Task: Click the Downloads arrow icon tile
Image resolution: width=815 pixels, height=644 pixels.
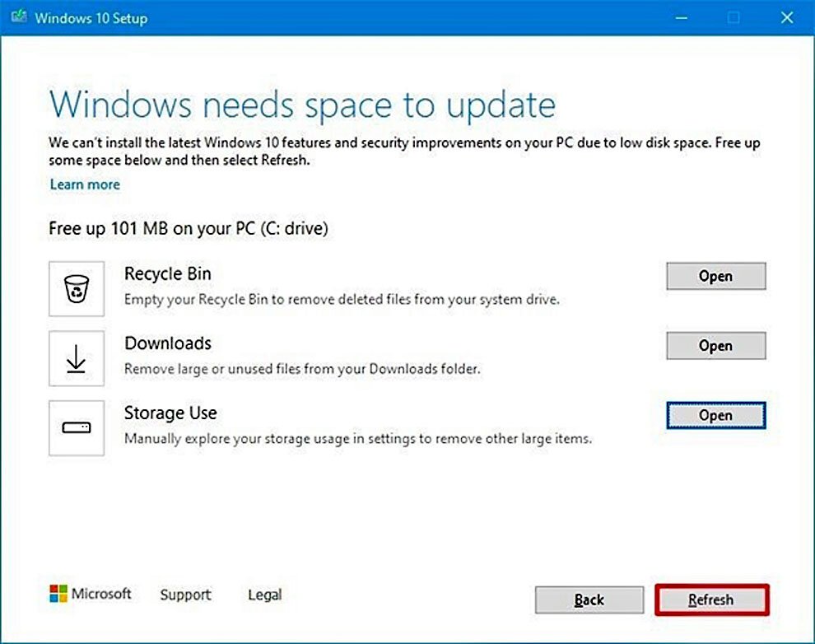Action: point(77,358)
